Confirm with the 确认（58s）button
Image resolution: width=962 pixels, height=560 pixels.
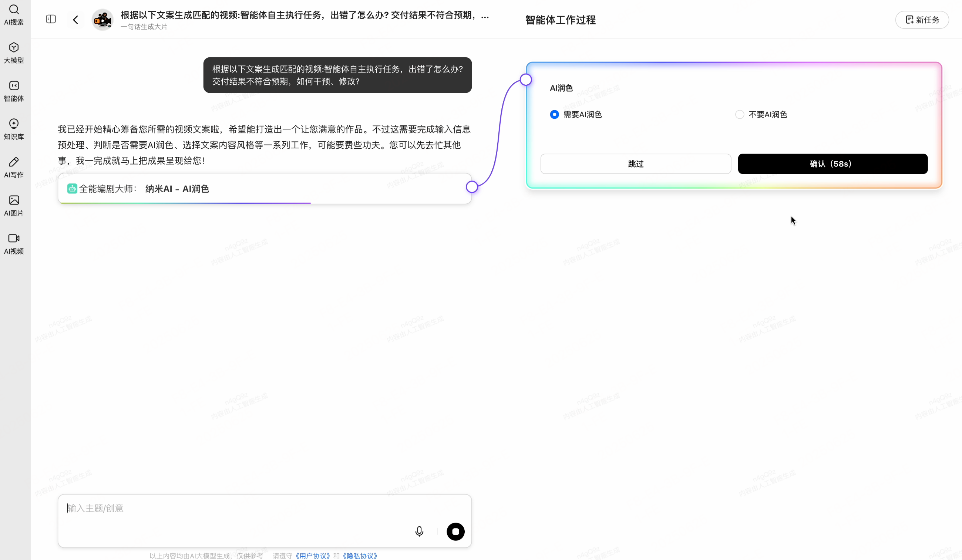832,164
